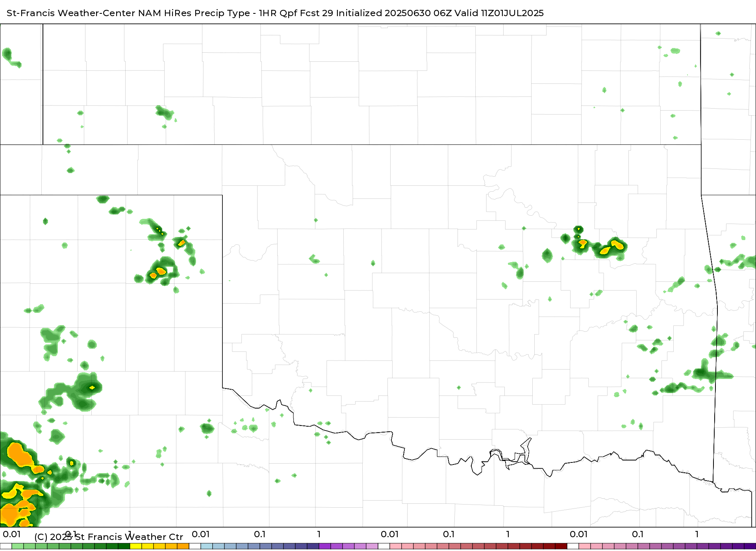This screenshot has width=756, height=551.
Task: Select the darkest maroon swatch in red scale
Action: click(561, 546)
